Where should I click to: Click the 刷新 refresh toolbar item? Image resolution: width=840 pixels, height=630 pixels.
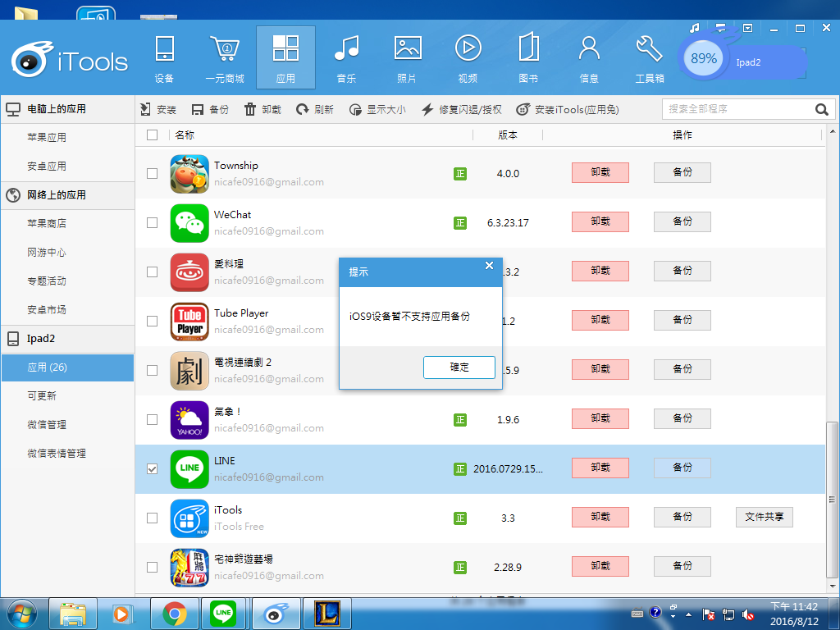point(315,109)
